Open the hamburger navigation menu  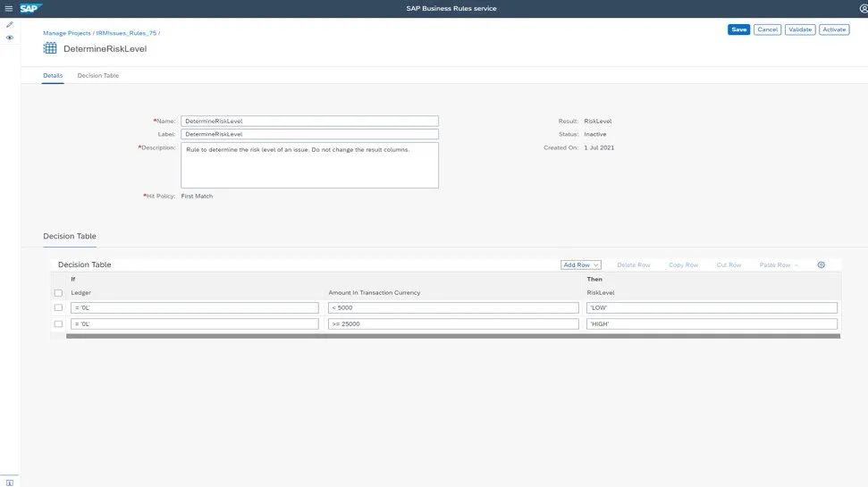pyautogui.click(x=10, y=8)
